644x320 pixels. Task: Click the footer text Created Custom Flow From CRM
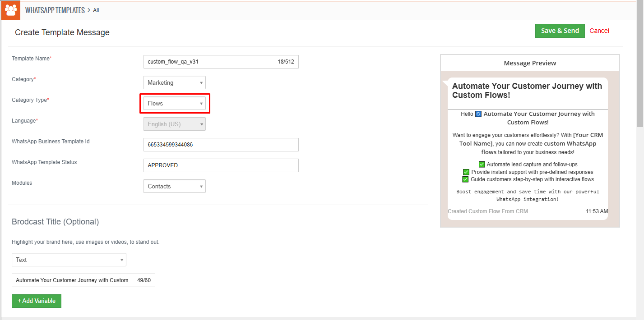click(x=488, y=211)
